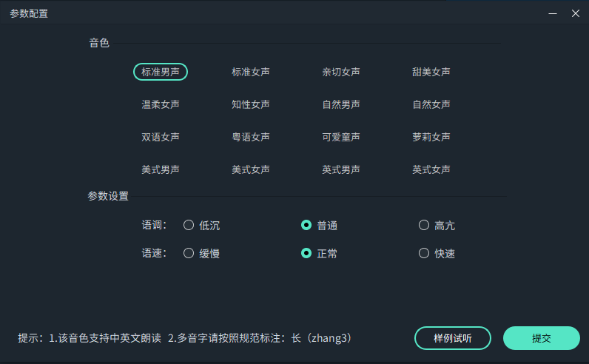Pick the 粤语女声 voice

click(250, 137)
